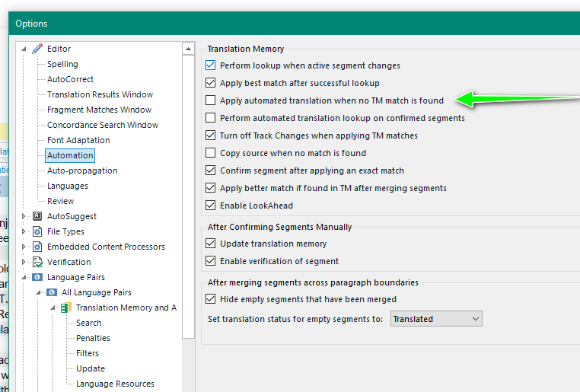Select Spelling in the options tree
This screenshot has width=580, height=392.
[62, 64]
